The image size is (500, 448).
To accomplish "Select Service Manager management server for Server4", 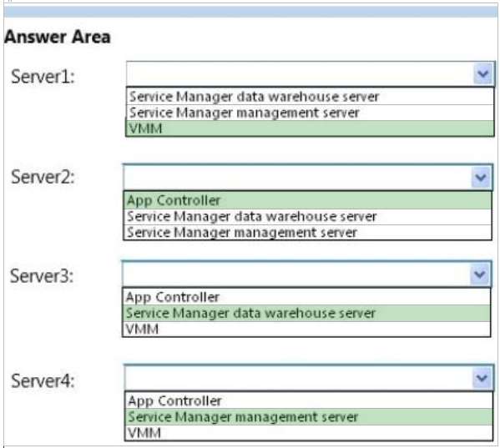I will click(x=309, y=417).
